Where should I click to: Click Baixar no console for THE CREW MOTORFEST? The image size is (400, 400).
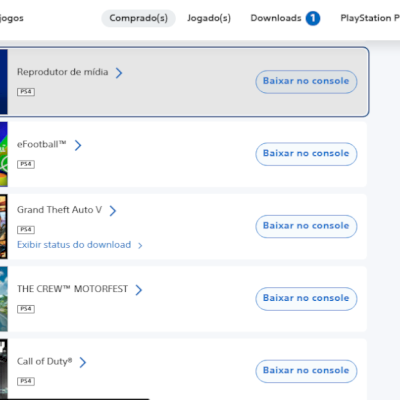pyautogui.click(x=306, y=299)
